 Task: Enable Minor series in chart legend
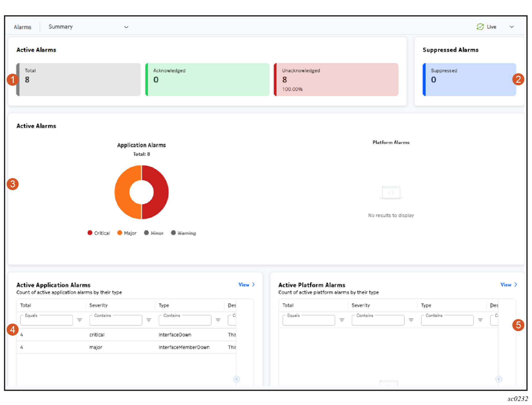pos(154,233)
